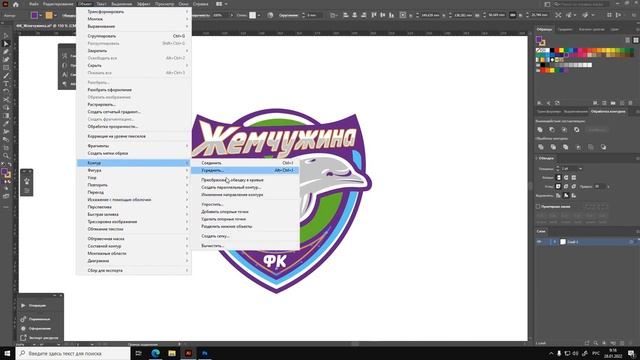
Task: Choose Добавить опорные точки menu item
Action: [x=245, y=211]
